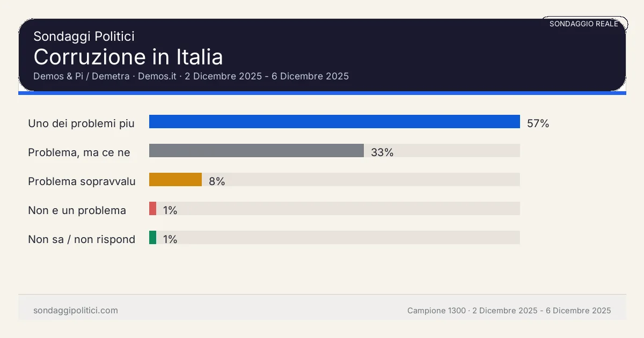Click the Uno dei problemi piu label
Viewport: 644px width, 338px height.
pyautogui.click(x=81, y=123)
